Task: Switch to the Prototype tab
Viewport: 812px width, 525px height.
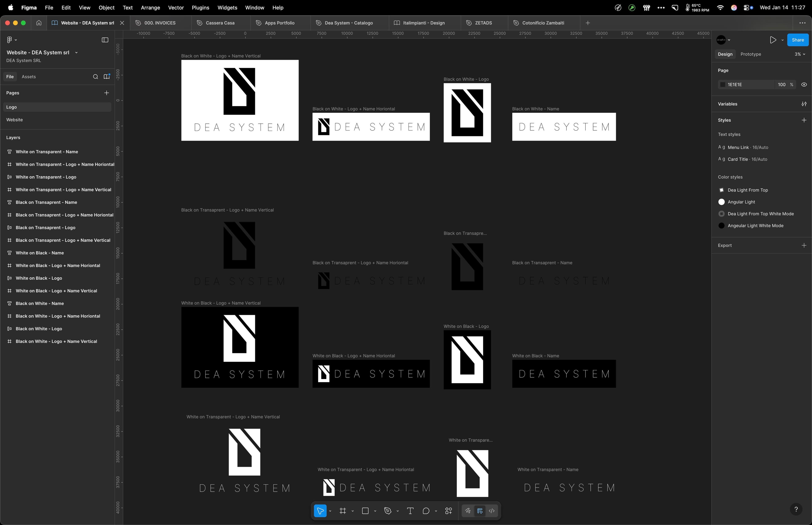Action: (751, 54)
